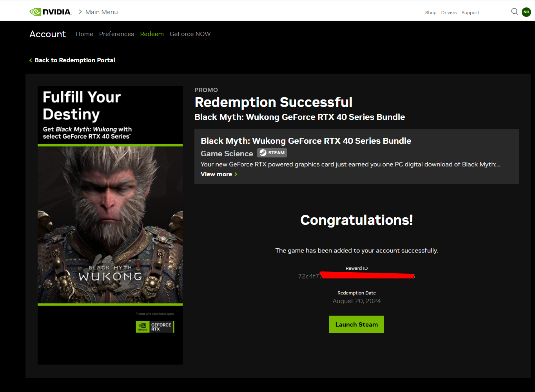Click the back chevron beside Redemption Portal
535x392 pixels.
pos(31,60)
